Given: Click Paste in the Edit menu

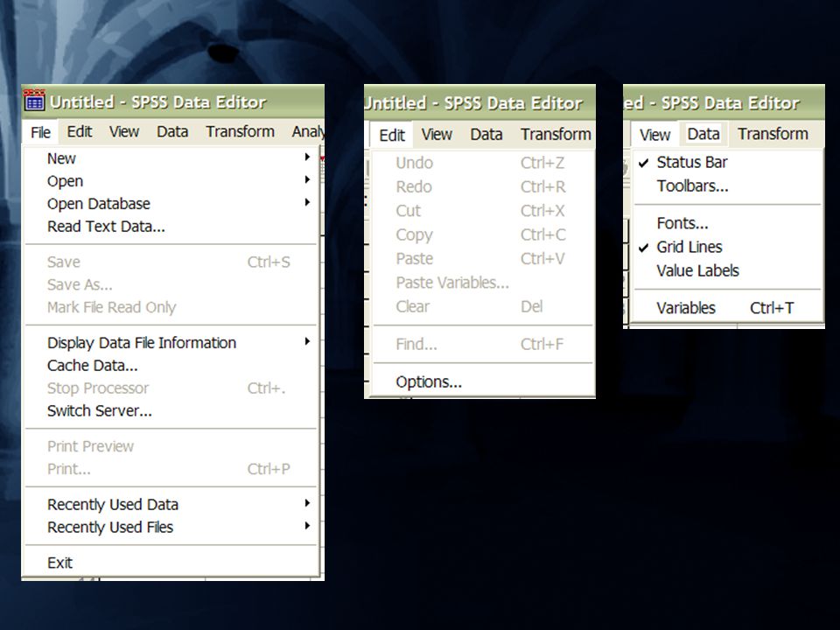Looking at the screenshot, I should (483, 259).
